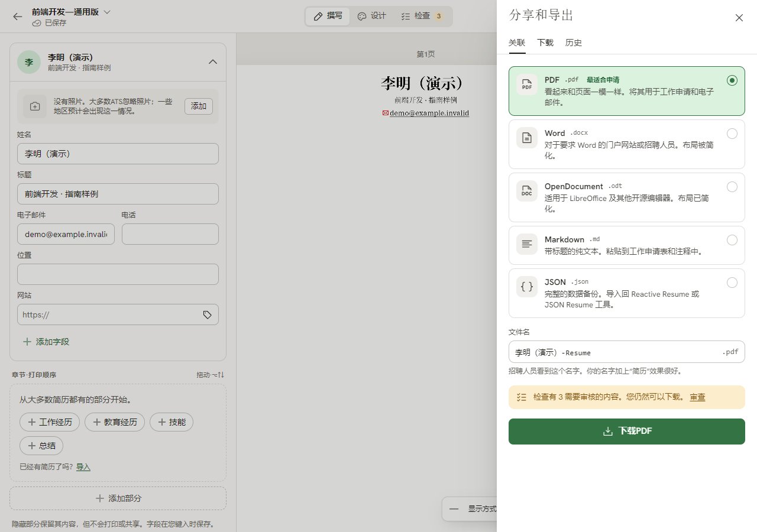Add the 教育经历 section

115,422
